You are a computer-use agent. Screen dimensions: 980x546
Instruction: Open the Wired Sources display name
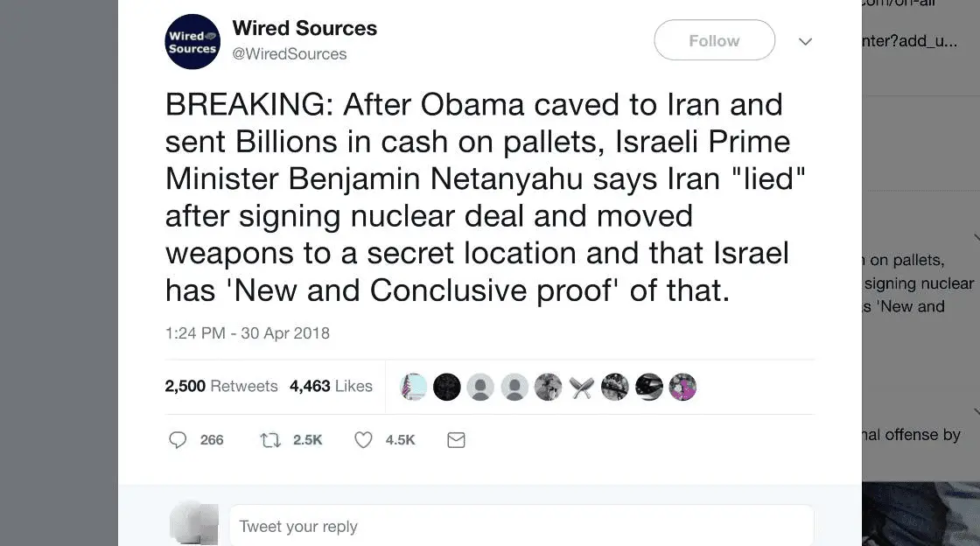[304, 28]
